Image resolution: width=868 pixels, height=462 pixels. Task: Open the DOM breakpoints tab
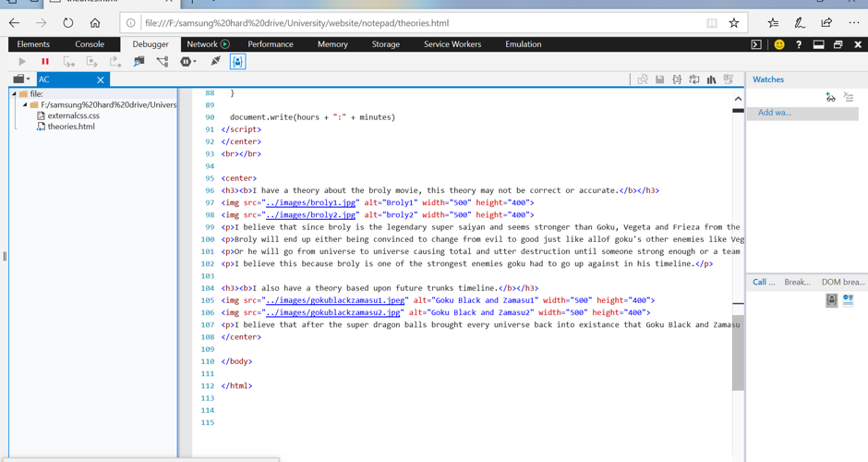point(843,282)
